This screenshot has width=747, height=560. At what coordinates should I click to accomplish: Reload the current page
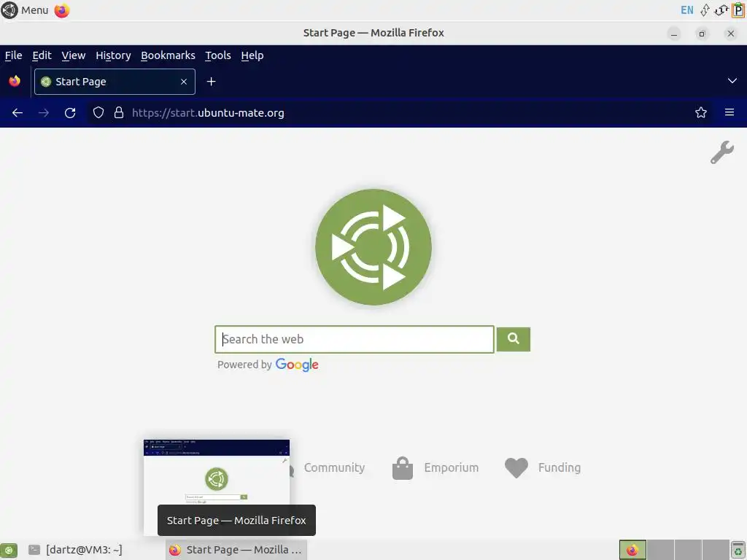click(x=70, y=113)
